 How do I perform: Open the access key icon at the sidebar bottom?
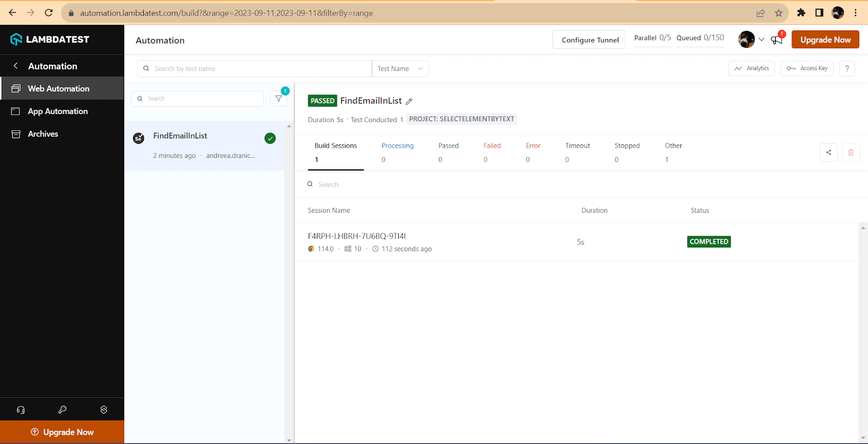62,410
